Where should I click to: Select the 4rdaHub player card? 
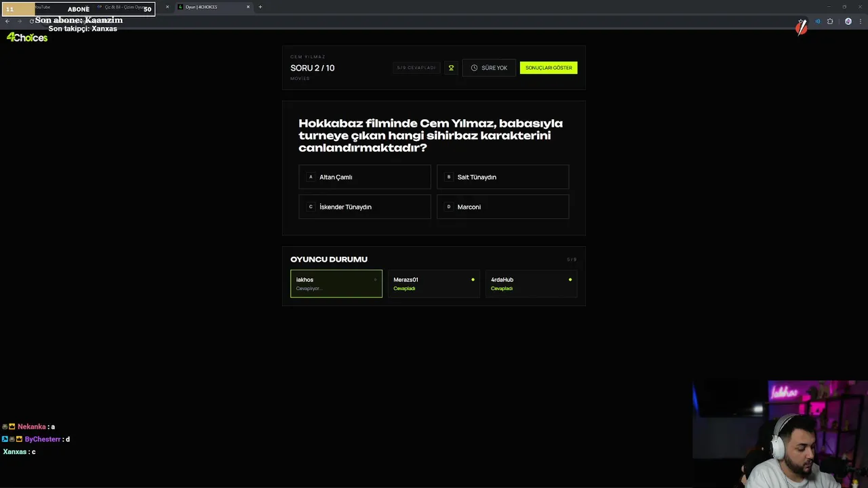coord(531,283)
